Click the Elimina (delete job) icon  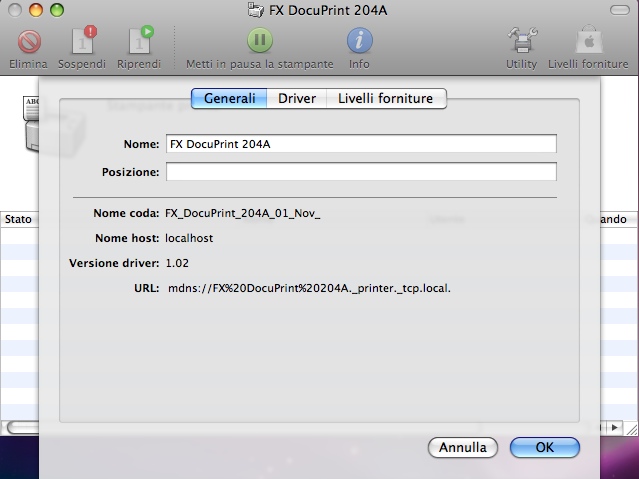(x=29, y=41)
